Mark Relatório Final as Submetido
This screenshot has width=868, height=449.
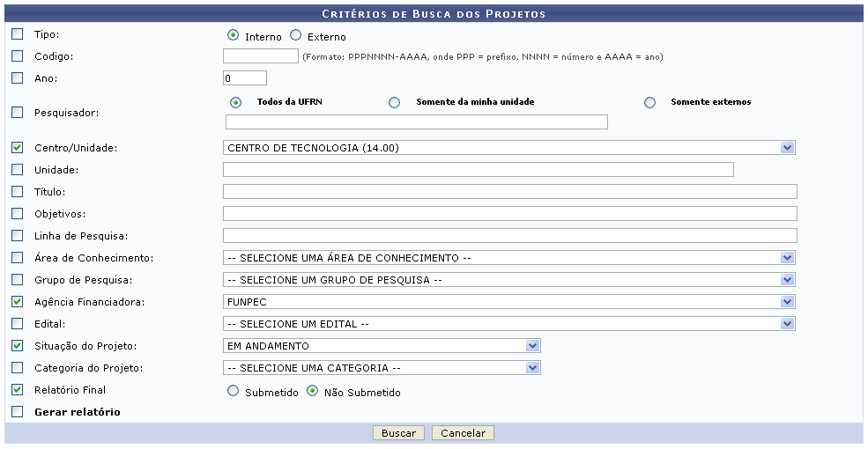234,391
